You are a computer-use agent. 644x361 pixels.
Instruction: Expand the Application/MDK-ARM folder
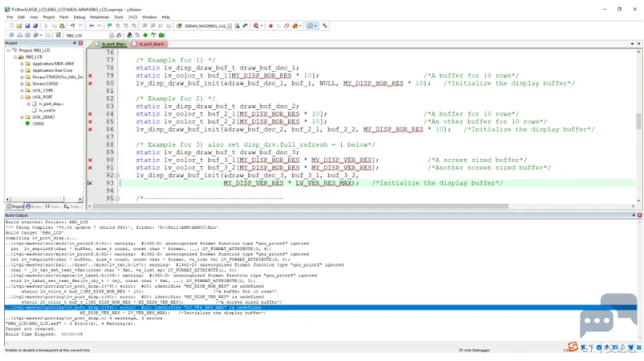[x=22, y=64]
